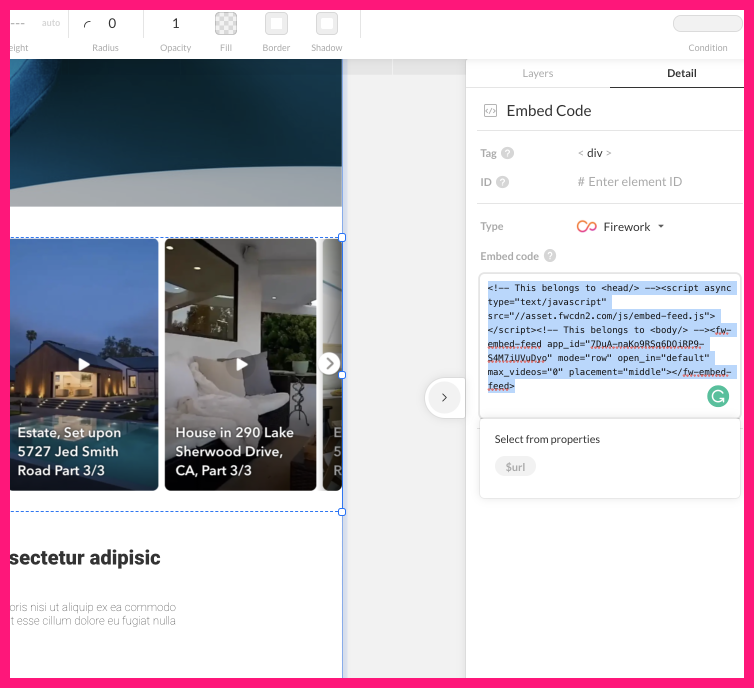
Task: Open the Fill color swatch
Action: coord(226,24)
